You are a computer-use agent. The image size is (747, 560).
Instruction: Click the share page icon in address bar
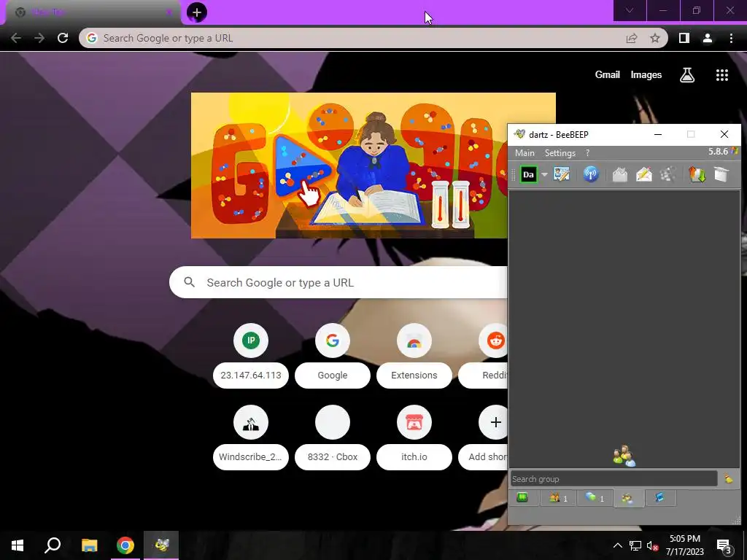tap(632, 38)
